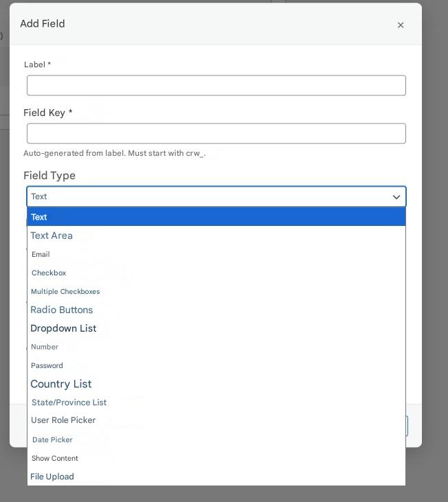Viewport: 448px width, 502px height.
Task: Collapse the Field Type dropdown chevron
Action: 396,197
